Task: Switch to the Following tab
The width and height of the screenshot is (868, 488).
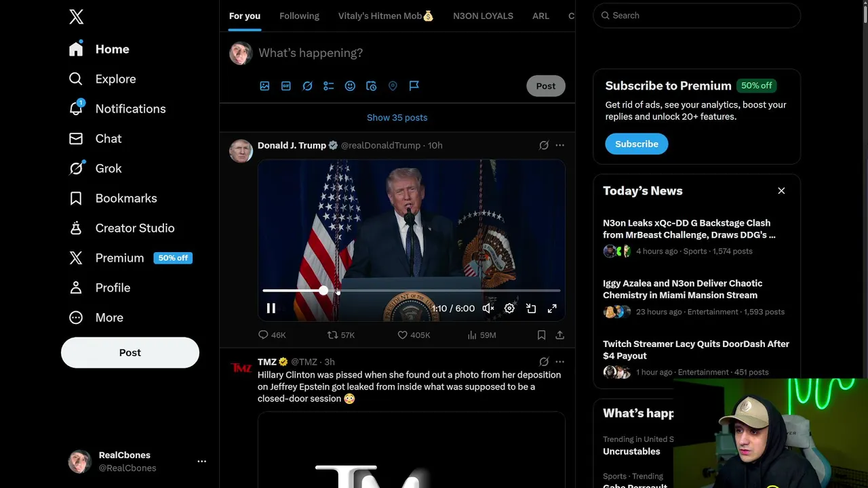Action: (x=299, y=16)
